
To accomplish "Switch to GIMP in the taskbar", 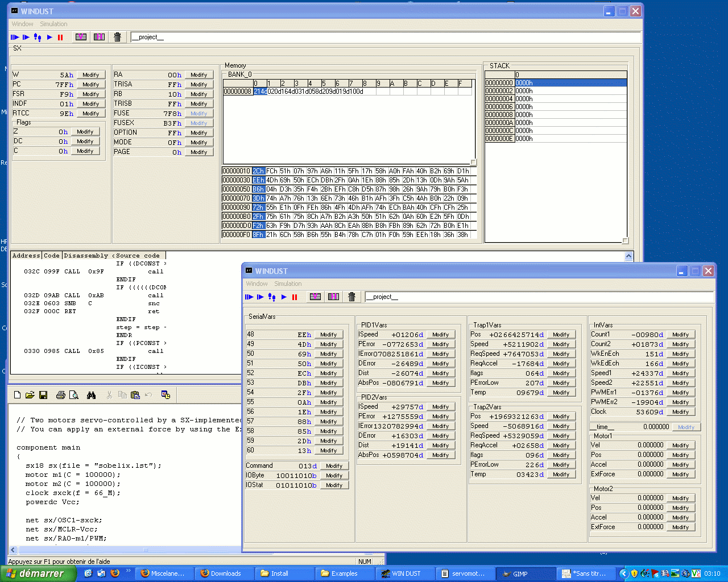I will point(520,573).
